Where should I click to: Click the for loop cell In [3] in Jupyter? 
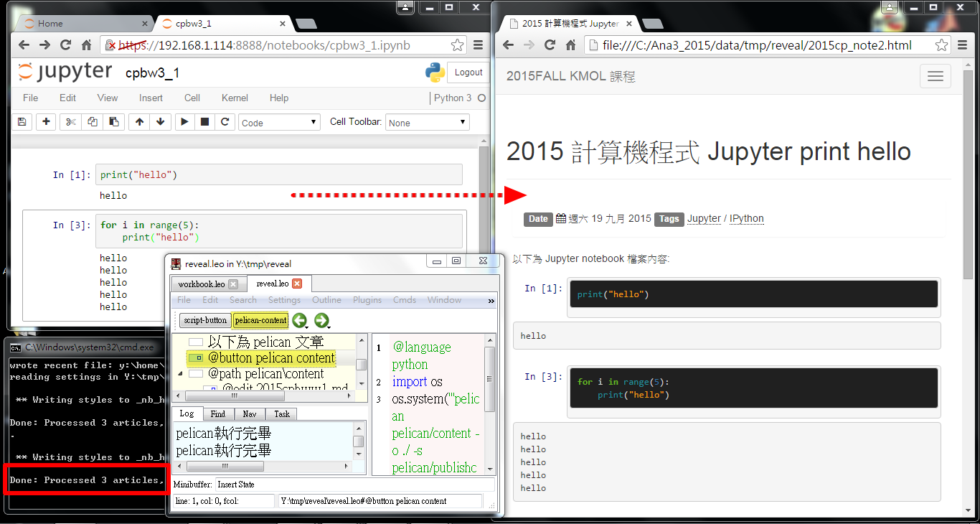[x=279, y=230]
